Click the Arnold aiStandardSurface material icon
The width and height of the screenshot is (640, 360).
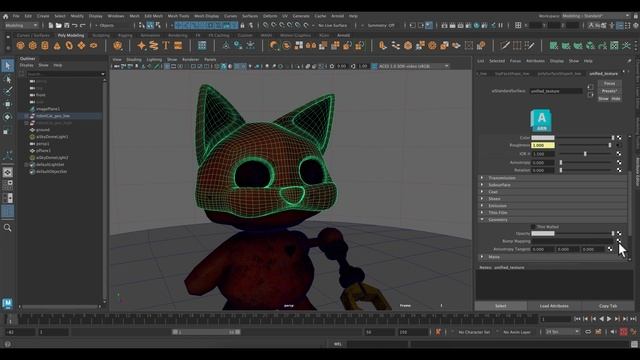(541, 120)
